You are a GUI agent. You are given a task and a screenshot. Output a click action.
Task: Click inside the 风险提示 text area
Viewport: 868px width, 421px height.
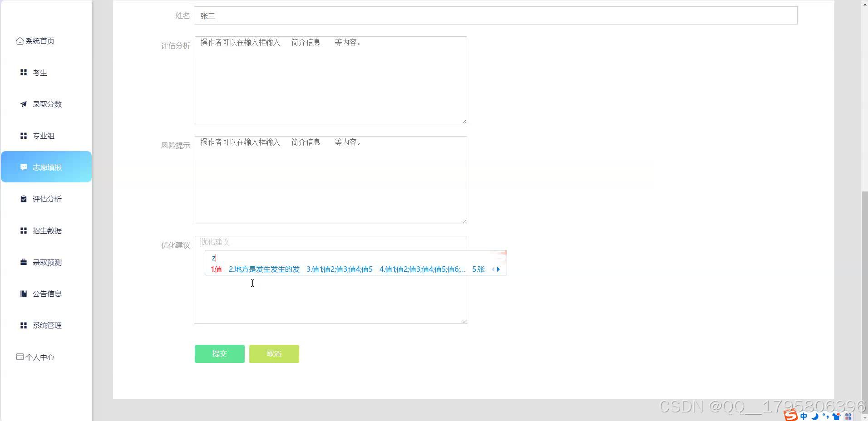click(x=331, y=180)
